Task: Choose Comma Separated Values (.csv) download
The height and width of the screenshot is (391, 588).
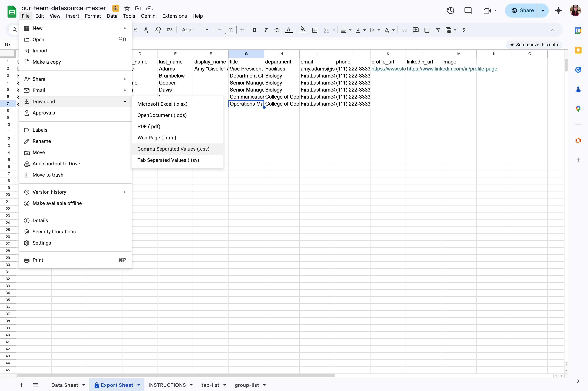Action: tap(177, 149)
